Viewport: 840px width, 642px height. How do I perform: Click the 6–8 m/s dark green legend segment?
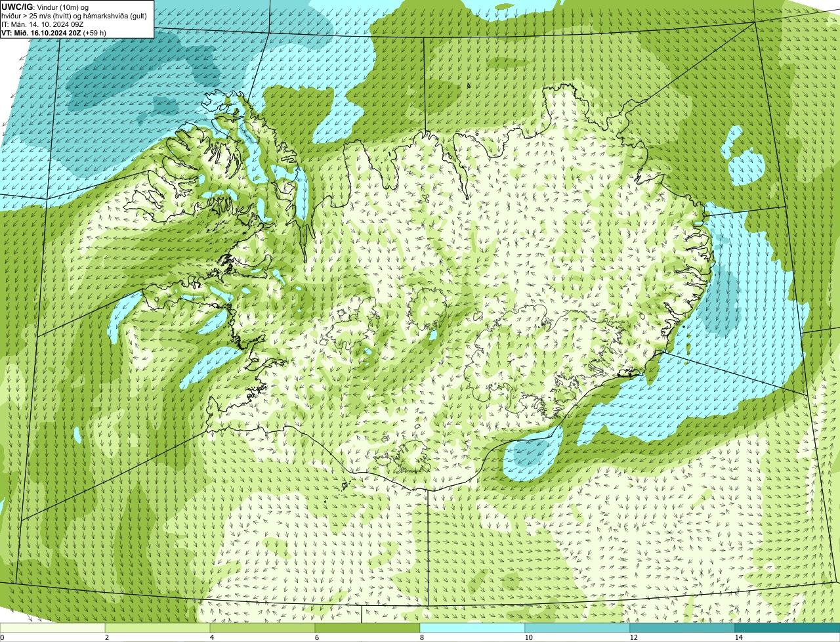pos(367,628)
